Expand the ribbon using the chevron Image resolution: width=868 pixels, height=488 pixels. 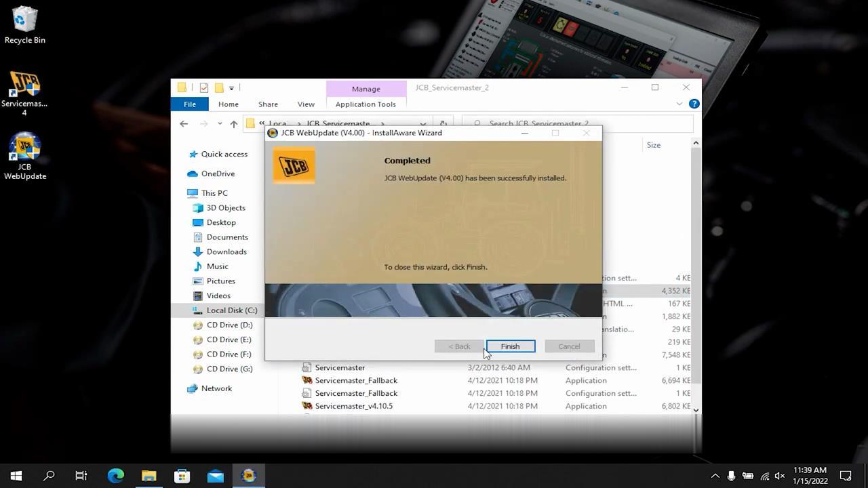(x=679, y=104)
